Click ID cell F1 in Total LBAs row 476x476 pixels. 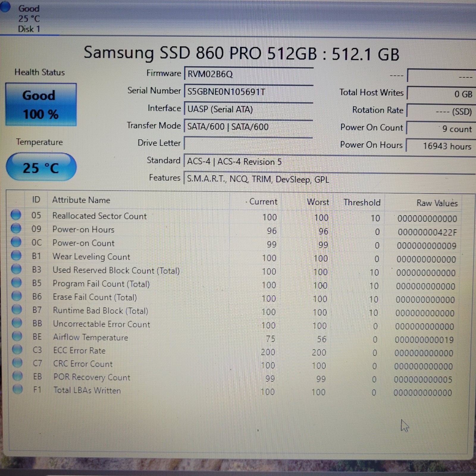click(x=37, y=389)
